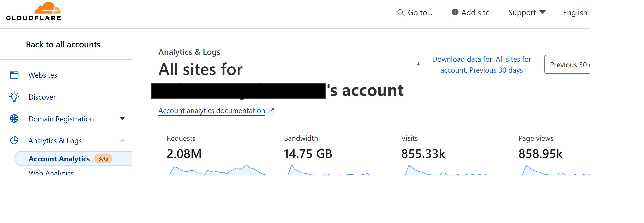The height and width of the screenshot is (223, 644).
Task: Click the Cloudflare logo
Action: pyautogui.click(x=33, y=11)
